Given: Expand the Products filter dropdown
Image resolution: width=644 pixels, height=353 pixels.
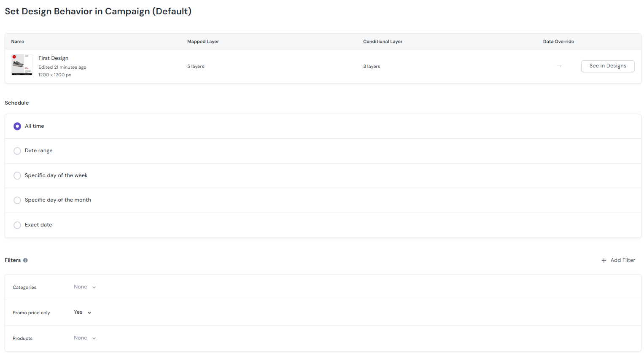Looking at the screenshot, I should 85,338.
